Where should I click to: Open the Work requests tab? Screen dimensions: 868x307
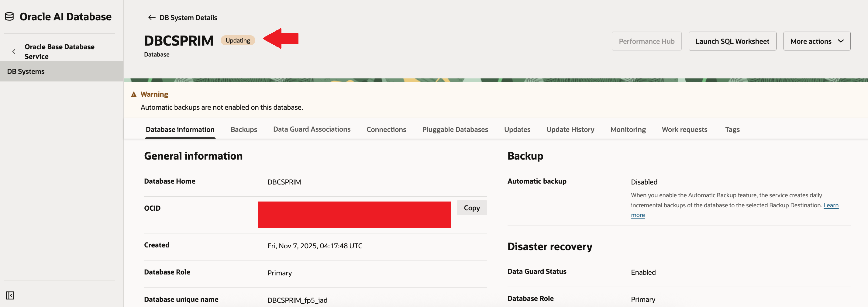[684, 129]
